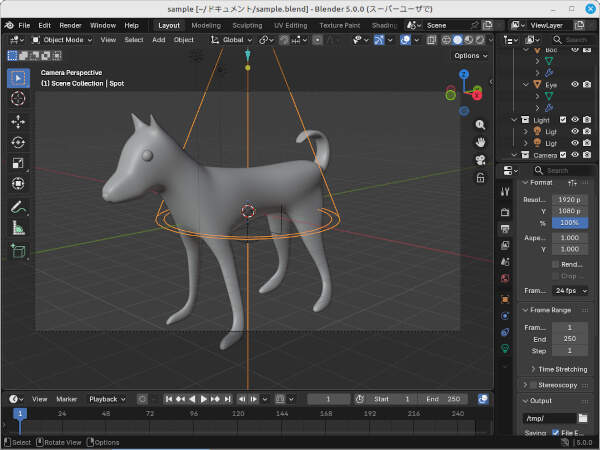This screenshot has height=450, width=600.
Task: Open the viewport Options popover
Action: [469, 56]
